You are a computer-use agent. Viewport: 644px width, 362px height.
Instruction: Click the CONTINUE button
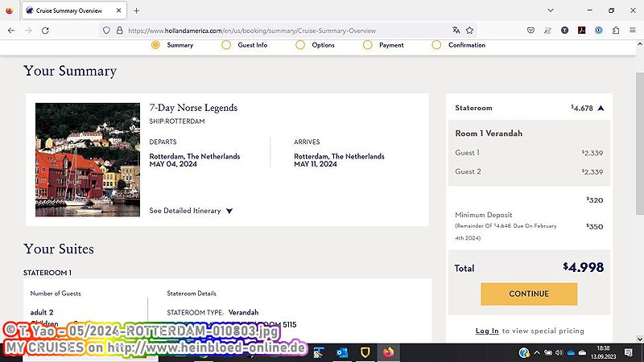(529, 294)
